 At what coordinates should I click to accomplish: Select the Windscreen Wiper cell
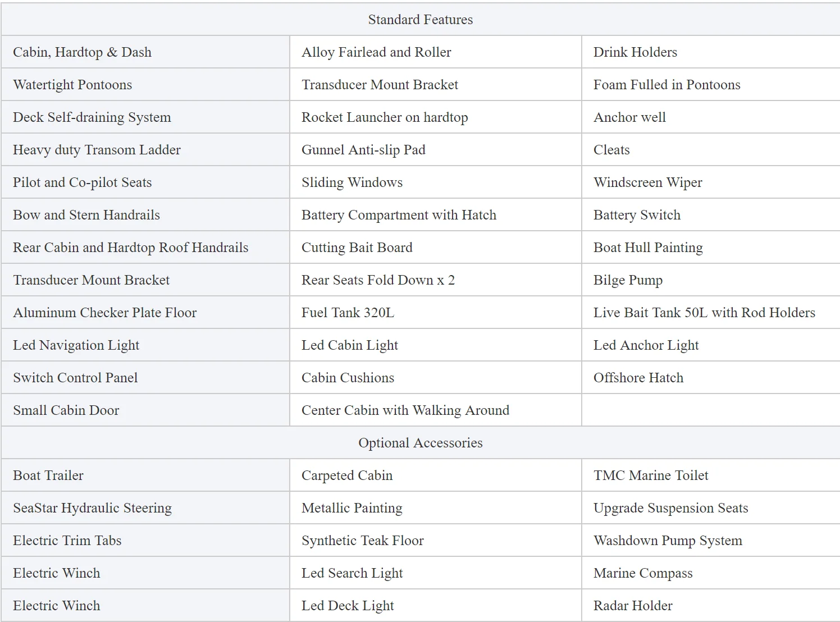coord(647,182)
